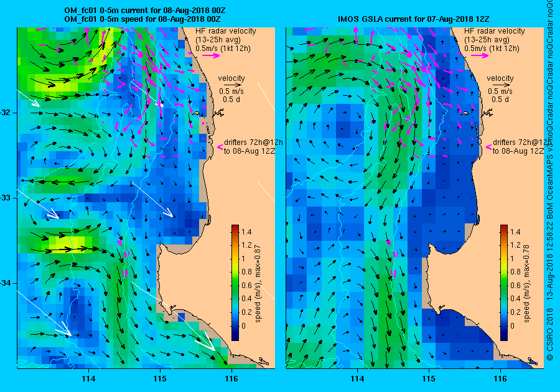The image size is (560, 392).
Task: Click the '1.4' tick on left color bar
Action: (246, 231)
